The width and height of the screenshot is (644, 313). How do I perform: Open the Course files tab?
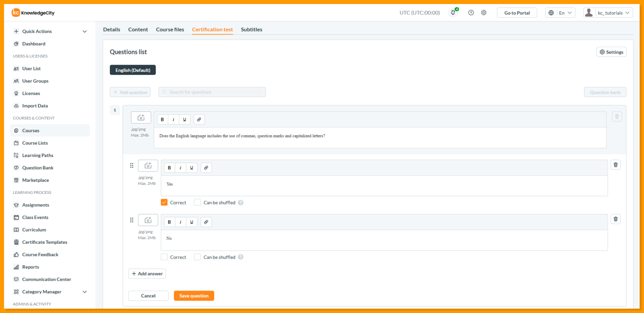click(170, 29)
